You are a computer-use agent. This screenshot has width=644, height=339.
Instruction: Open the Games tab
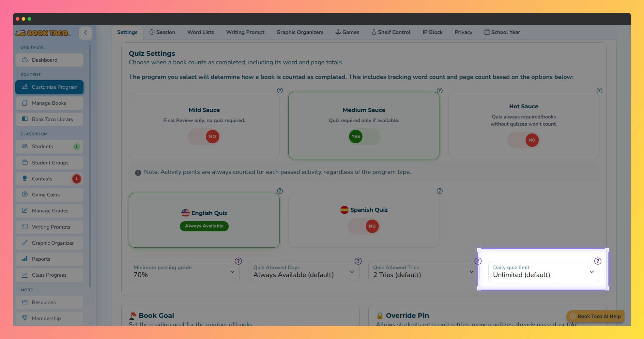click(347, 32)
